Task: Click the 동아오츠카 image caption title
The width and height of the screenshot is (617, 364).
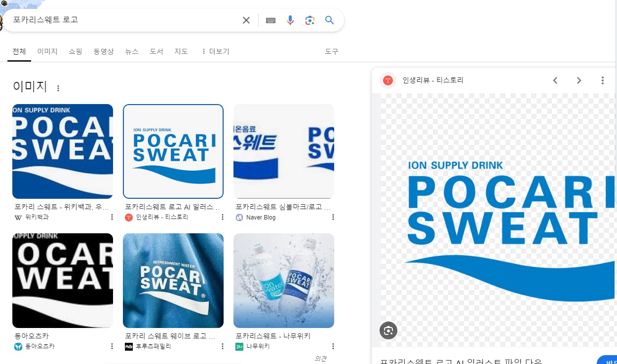Action: pos(32,336)
